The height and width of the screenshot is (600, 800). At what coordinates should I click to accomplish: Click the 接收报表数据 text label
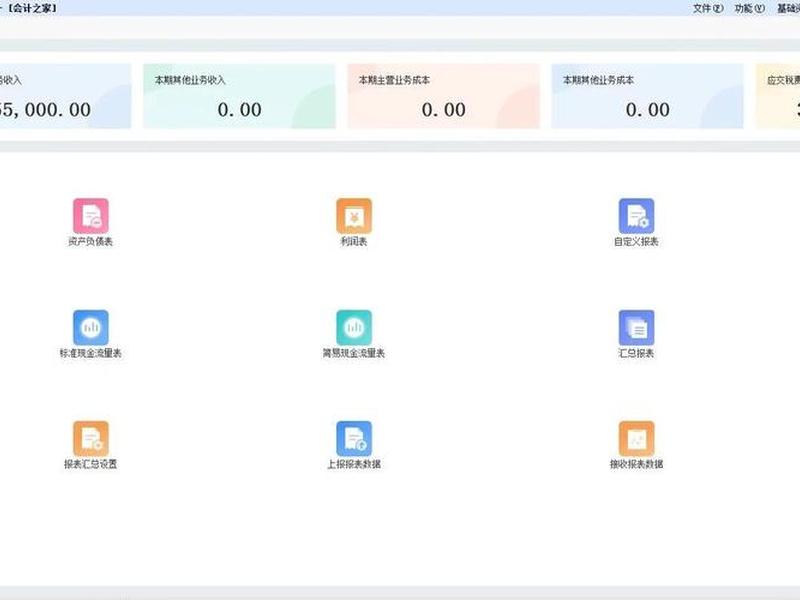pos(636,464)
